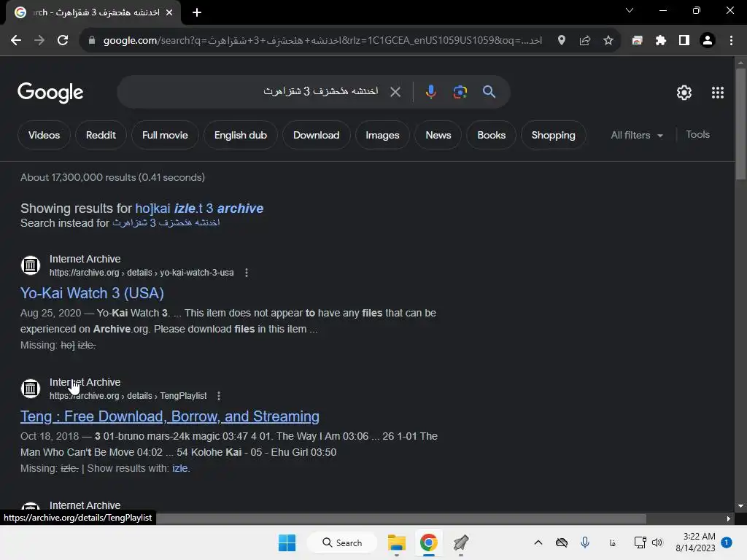Open the Windows Start menu

pyautogui.click(x=287, y=542)
